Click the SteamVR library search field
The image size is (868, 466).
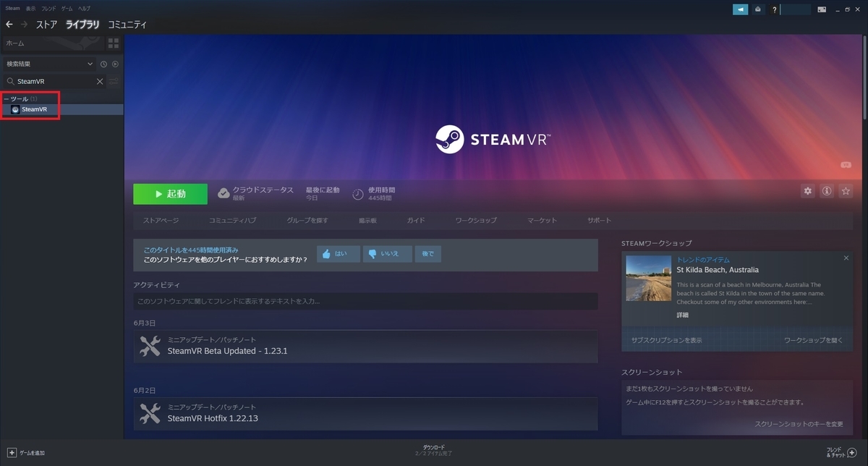55,81
